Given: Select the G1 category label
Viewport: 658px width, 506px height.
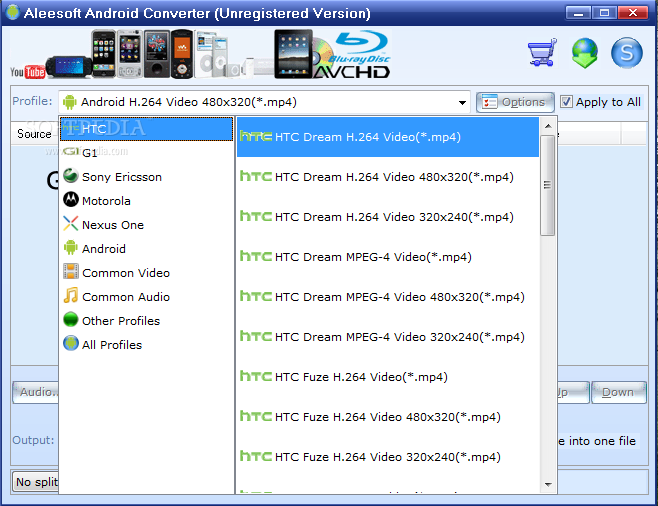Looking at the screenshot, I should tap(89, 153).
